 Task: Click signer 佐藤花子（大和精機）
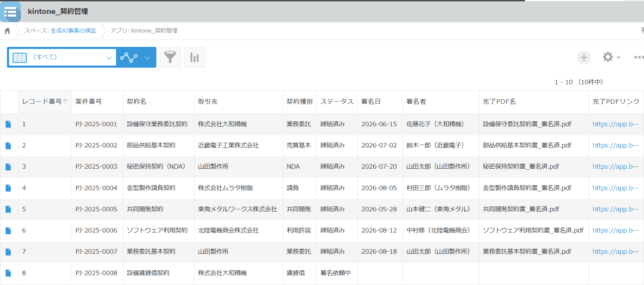(436, 124)
